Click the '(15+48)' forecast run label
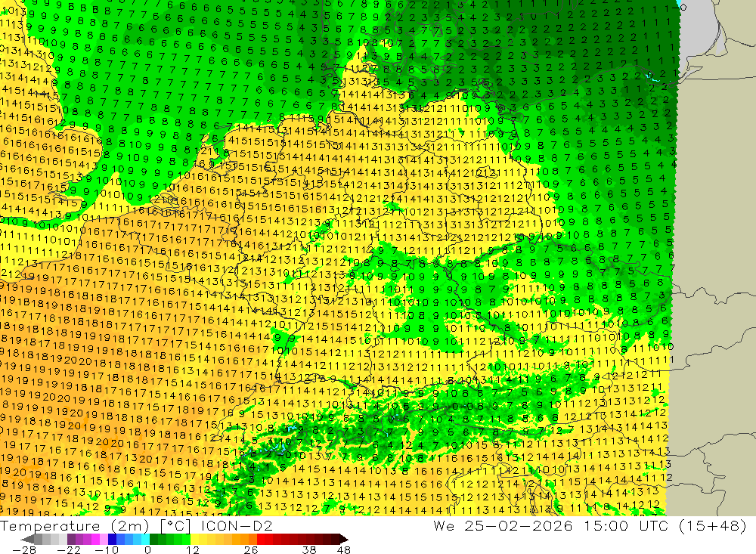Image resolution: width=756 pixels, height=554 pixels. coord(713,525)
